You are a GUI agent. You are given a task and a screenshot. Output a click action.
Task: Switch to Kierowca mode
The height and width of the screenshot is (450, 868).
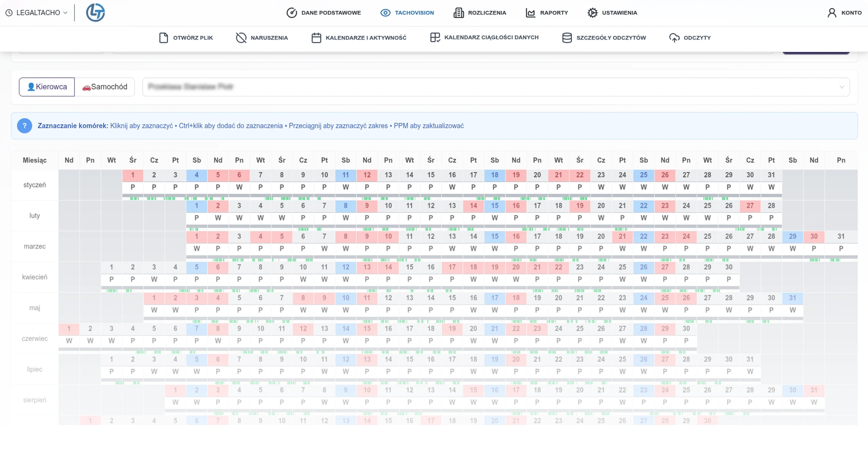pos(47,87)
